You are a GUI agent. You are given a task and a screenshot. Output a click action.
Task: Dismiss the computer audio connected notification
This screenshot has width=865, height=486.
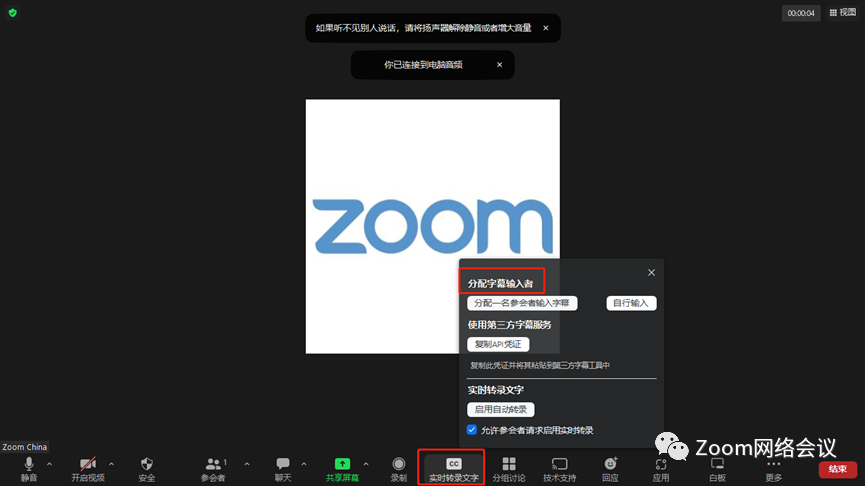pos(499,65)
